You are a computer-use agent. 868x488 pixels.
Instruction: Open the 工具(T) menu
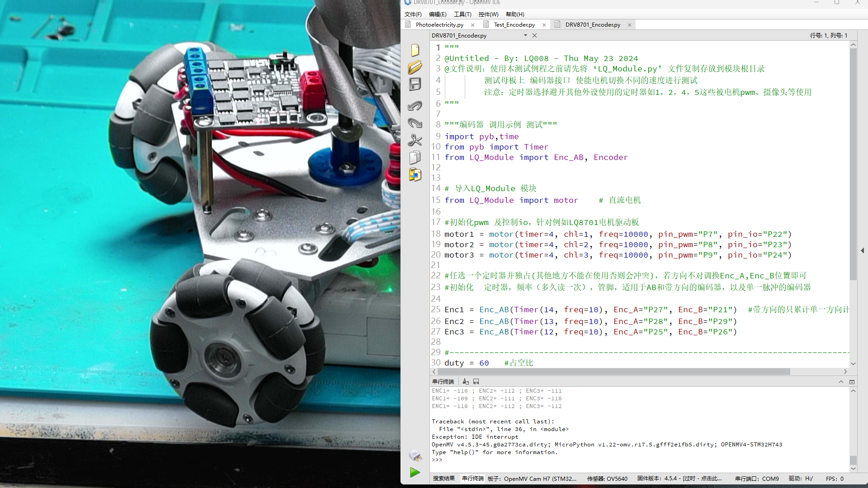(x=462, y=14)
